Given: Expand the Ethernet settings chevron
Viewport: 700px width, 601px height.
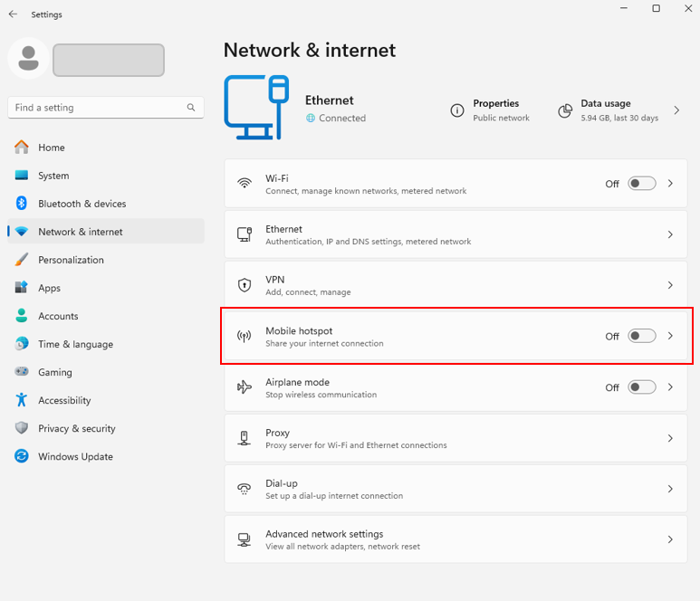Looking at the screenshot, I should (x=670, y=234).
